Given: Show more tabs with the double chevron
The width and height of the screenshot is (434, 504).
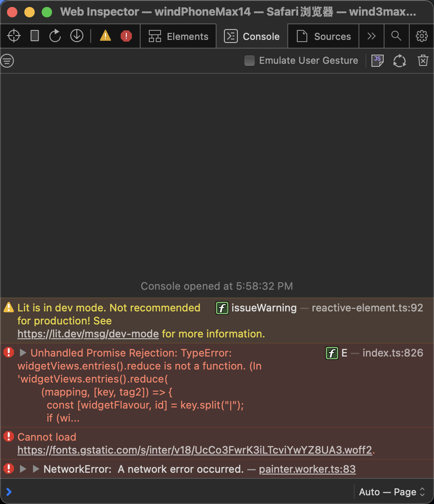Looking at the screenshot, I should point(371,36).
